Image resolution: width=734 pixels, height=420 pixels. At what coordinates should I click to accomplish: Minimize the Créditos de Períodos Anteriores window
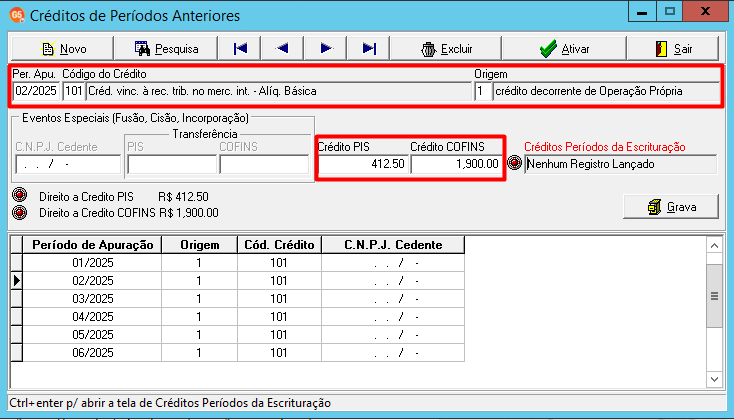pyautogui.click(x=642, y=12)
